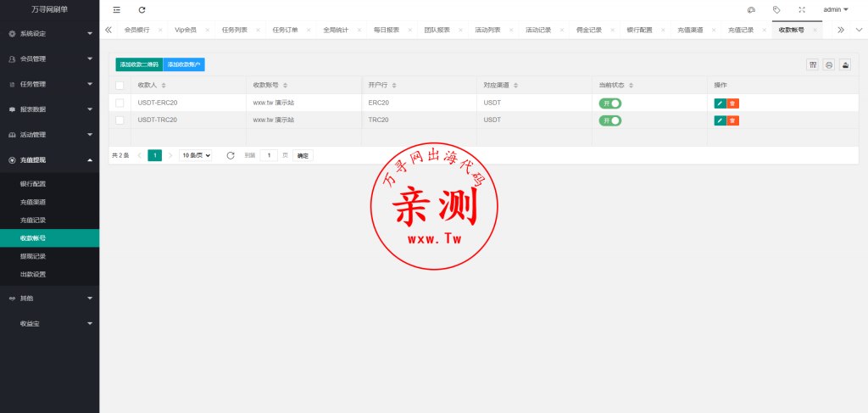Expand the 收益宝 sidebar menu
868x413 pixels.
pyautogui.click(x=50, y=323)
